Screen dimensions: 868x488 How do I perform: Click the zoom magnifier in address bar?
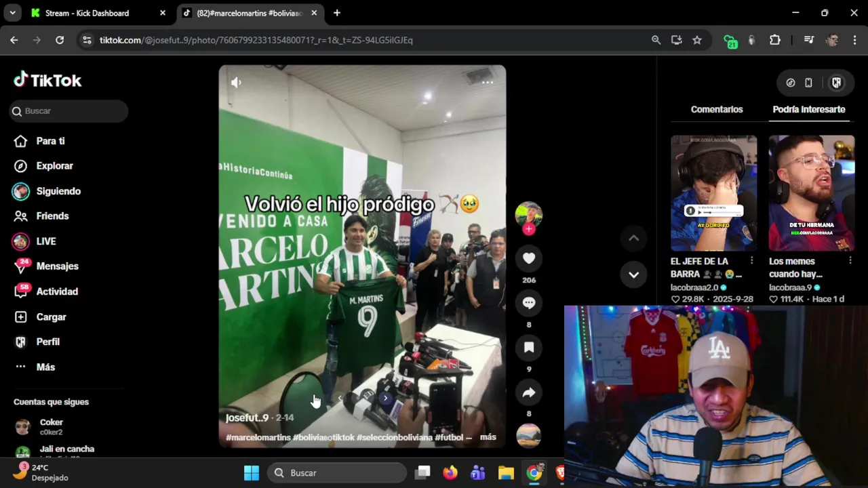click(656, 40)
